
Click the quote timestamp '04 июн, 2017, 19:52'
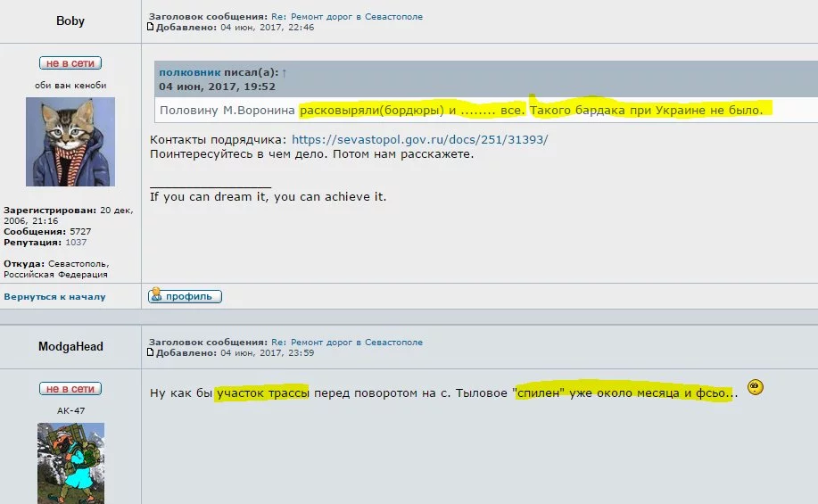tap(217, 87)
